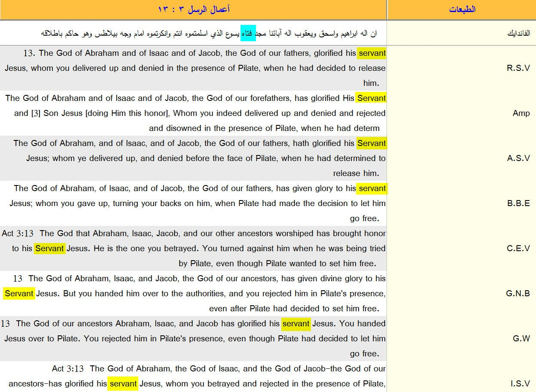This screenshot has width=536, height=392.
Task: Click highlighted 'Servant' in the Amp verse
Action: tap(371, 98)
